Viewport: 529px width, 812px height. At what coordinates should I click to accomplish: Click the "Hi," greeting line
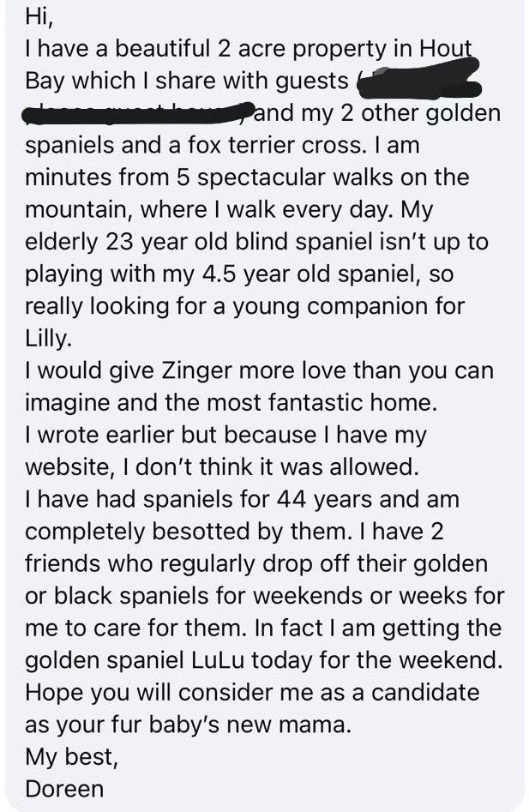39,17
